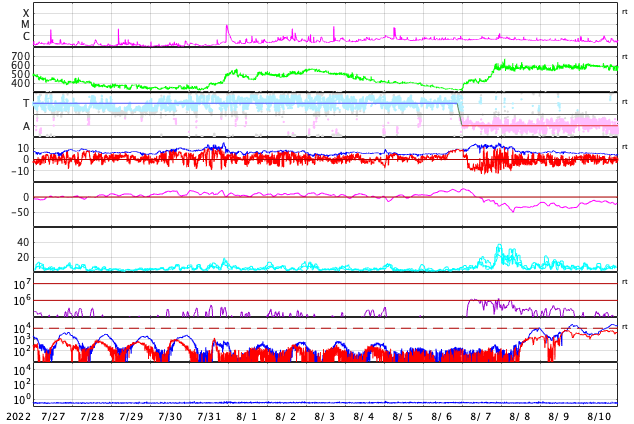Select the 8/ 9 date label
Viewport: 634px width, 424px height.
tap(559, 417)
